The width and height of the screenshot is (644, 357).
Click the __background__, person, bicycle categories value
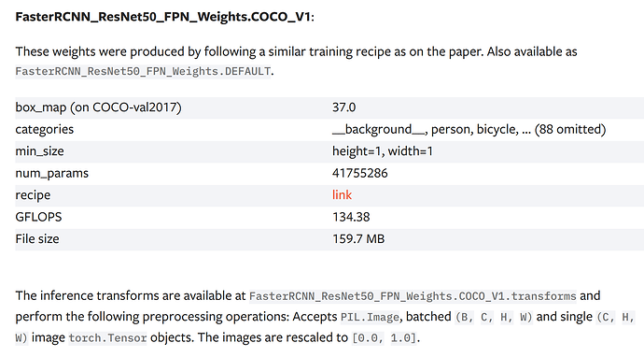pos(469,130)
